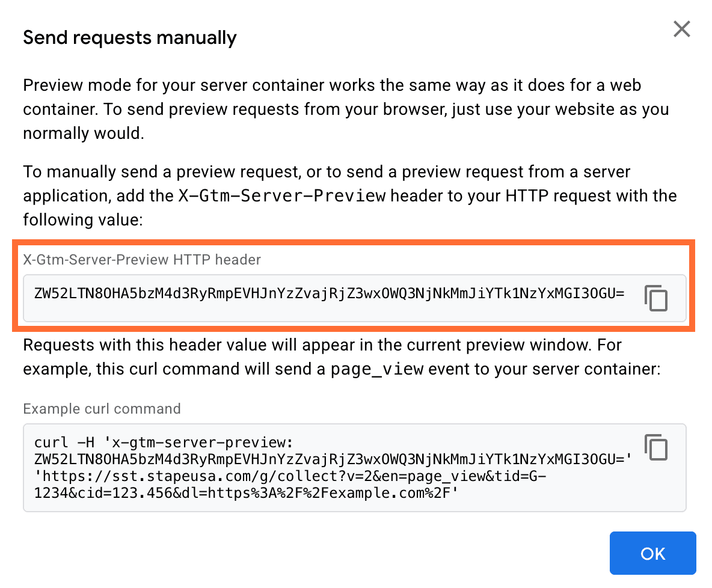Viewport: 712px width, 588px height.
Task: Click the close icon in the top-right corner
Action: coord(681,29)
